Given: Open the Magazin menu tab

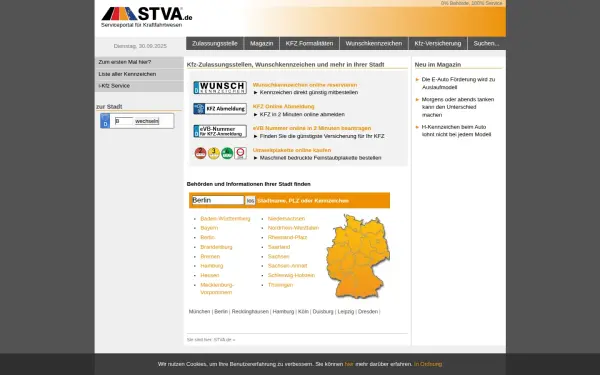Looking at the screenshot, I should (x=262, y=44).
